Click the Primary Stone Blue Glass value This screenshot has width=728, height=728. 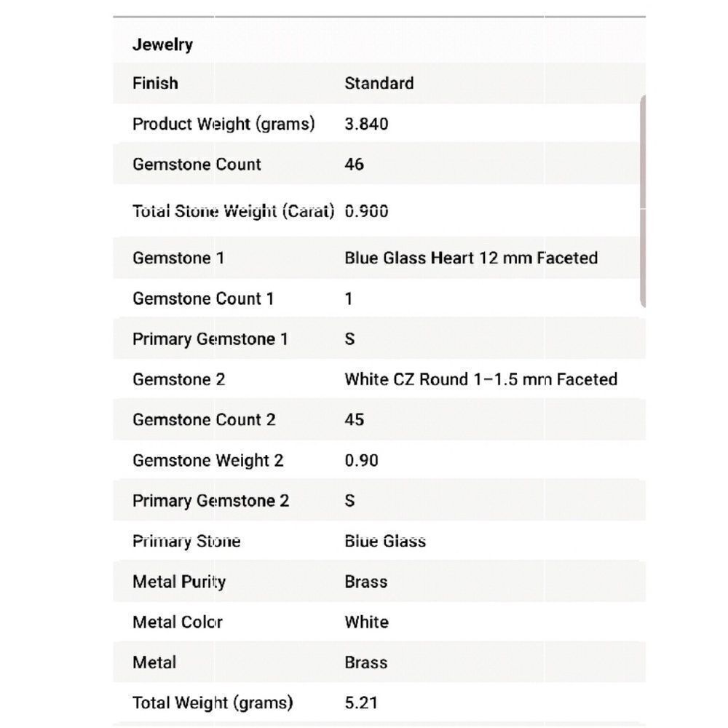click(x=385, y=542)
